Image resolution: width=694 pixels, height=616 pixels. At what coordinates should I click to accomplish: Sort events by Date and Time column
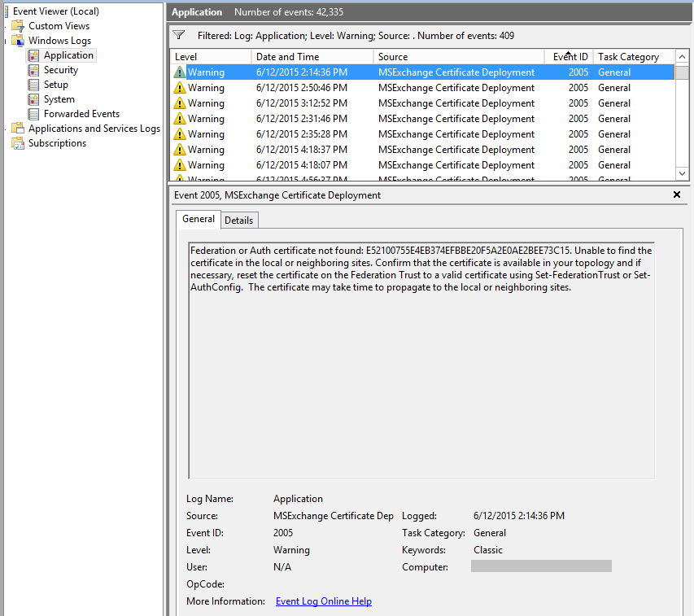(287, 57)
